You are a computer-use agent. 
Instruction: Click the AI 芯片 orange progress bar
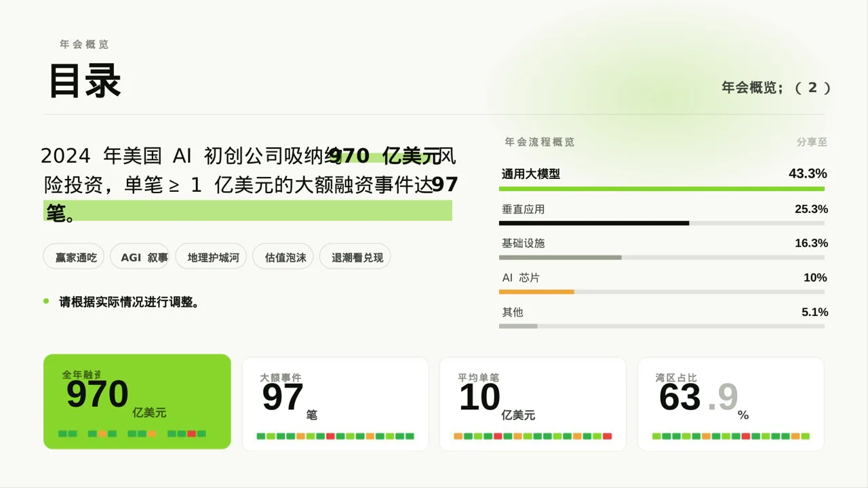536,292
